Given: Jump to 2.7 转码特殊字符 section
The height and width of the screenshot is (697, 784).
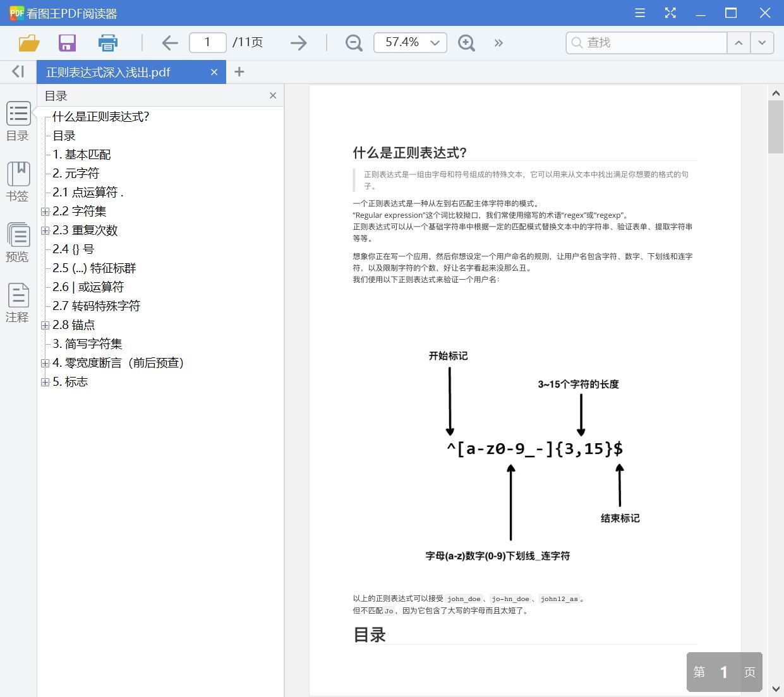Looking at the screenshot, I should click(x=96, y=306).
